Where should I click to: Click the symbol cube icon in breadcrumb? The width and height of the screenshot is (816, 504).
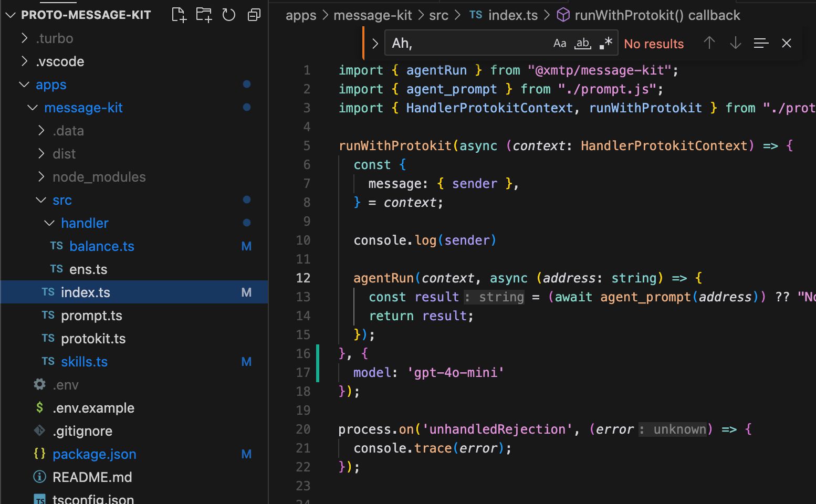tap(563, 15)
